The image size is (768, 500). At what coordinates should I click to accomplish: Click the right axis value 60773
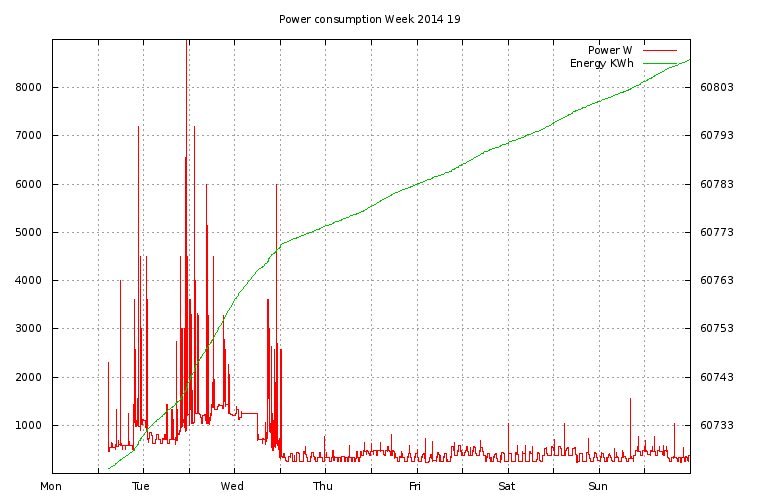(717, 232)
